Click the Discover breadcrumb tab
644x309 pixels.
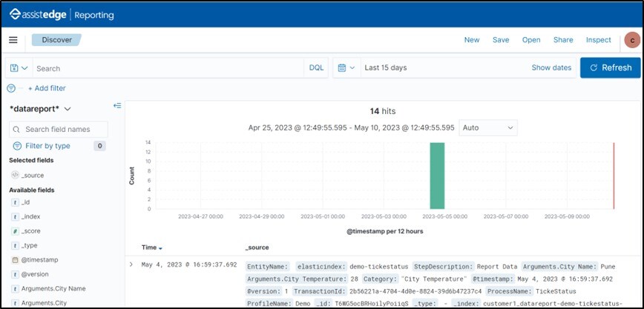click(56, 40)
